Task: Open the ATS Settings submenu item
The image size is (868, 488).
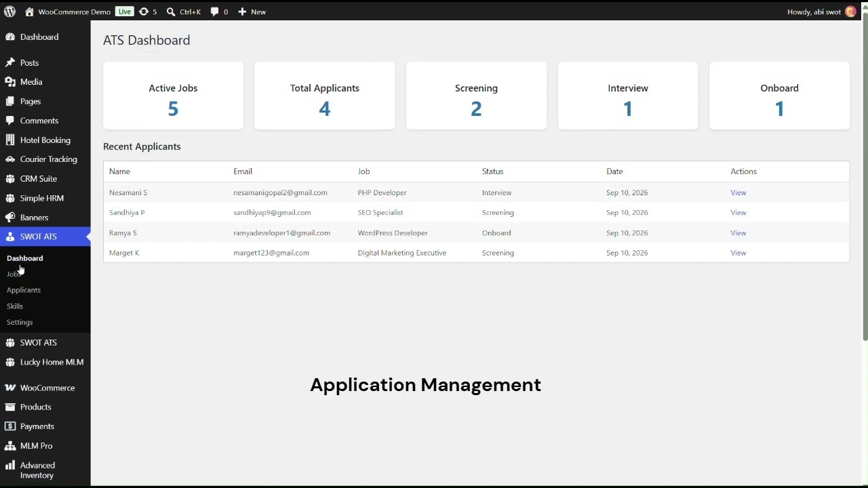Action: (20, 322)
